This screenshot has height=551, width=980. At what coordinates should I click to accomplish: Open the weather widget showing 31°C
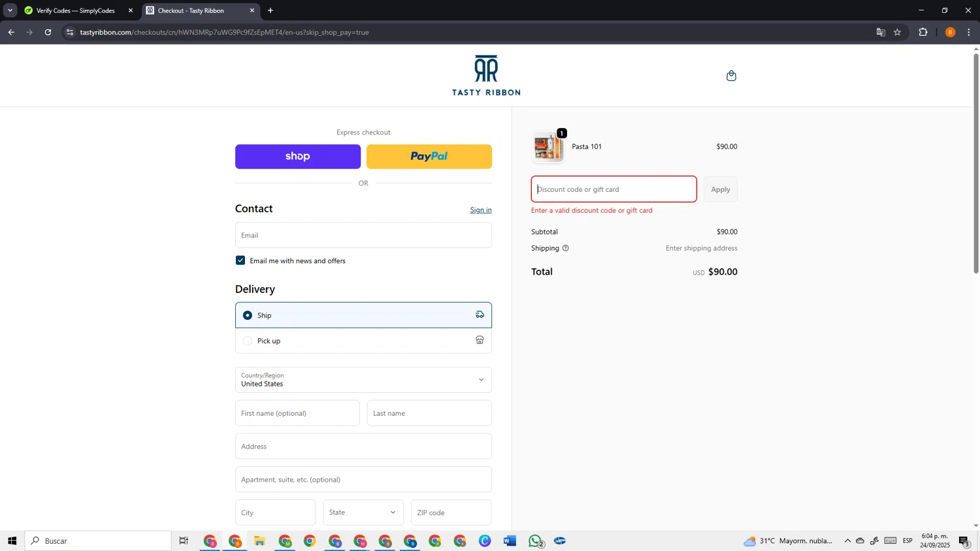pos(789,541)
